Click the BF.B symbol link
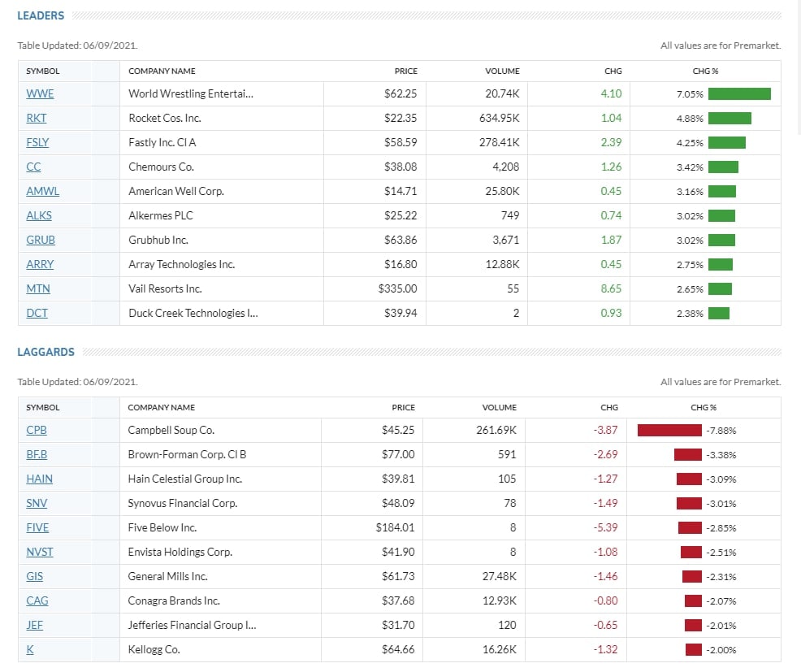Screen dimensions: 801x672 coord(37,454)
